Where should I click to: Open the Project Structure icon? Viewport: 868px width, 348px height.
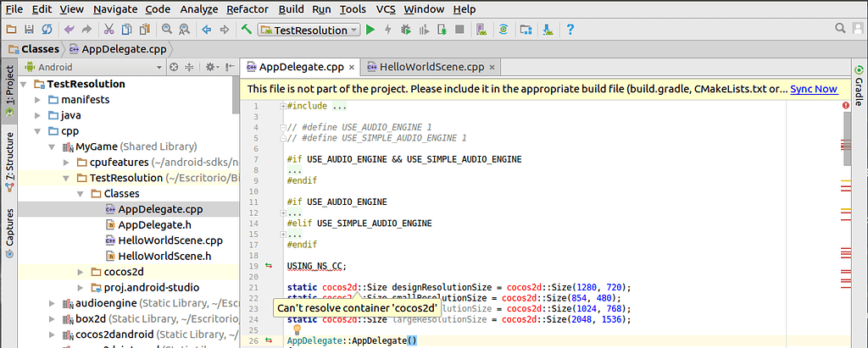pos(526,30)
